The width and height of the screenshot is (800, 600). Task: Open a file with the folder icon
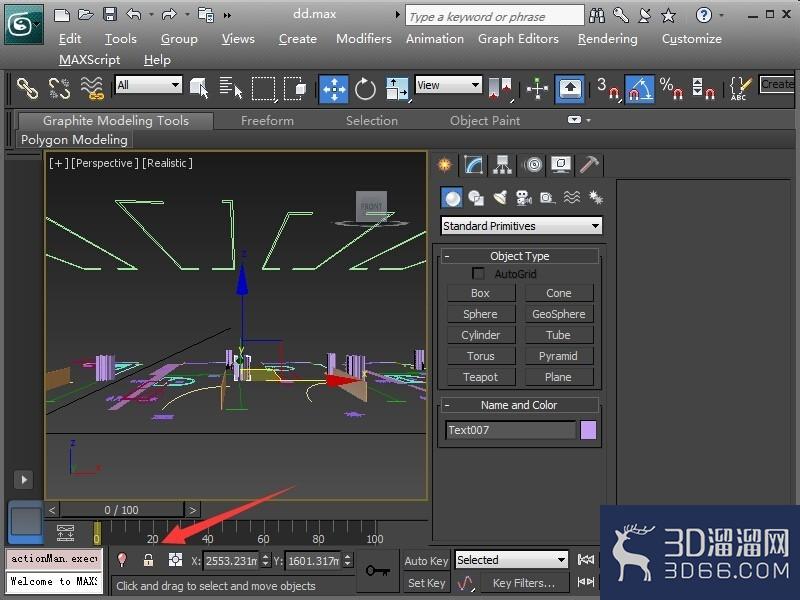[x=85, y=15]
